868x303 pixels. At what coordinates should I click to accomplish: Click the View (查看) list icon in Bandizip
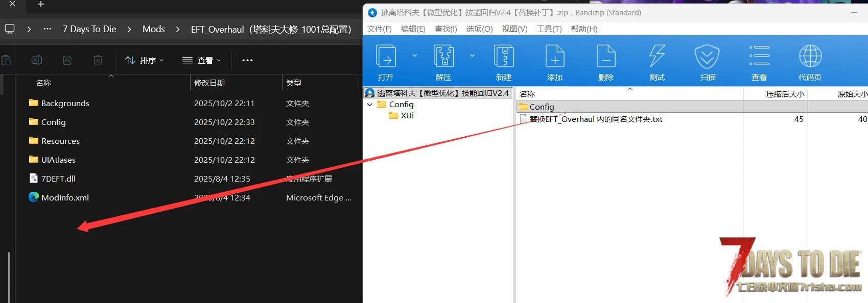coord(759,57)
